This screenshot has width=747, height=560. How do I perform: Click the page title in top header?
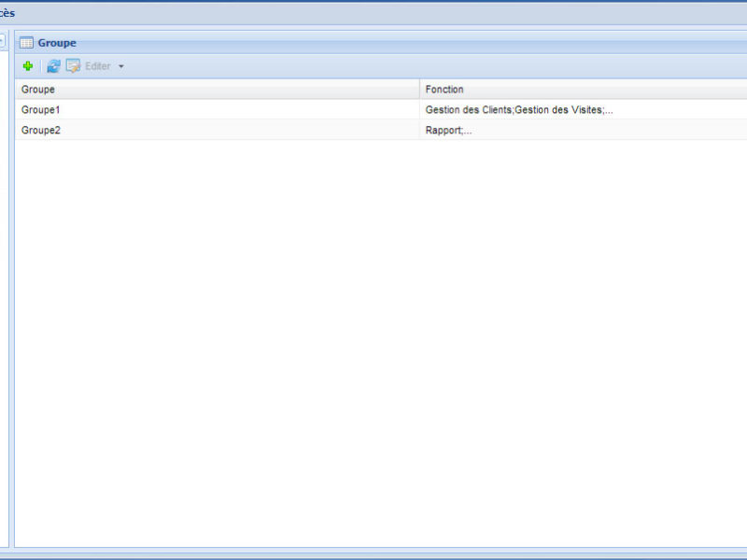[7, 13]
